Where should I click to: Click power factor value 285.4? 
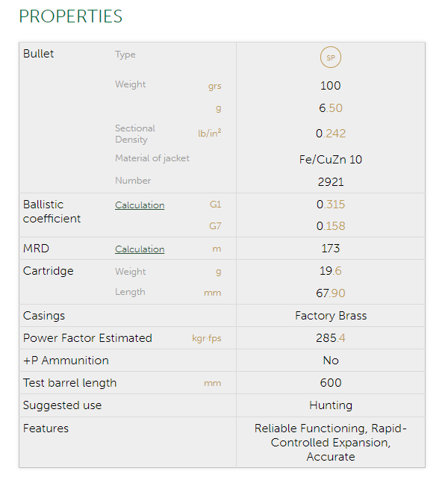pos(330,338)
